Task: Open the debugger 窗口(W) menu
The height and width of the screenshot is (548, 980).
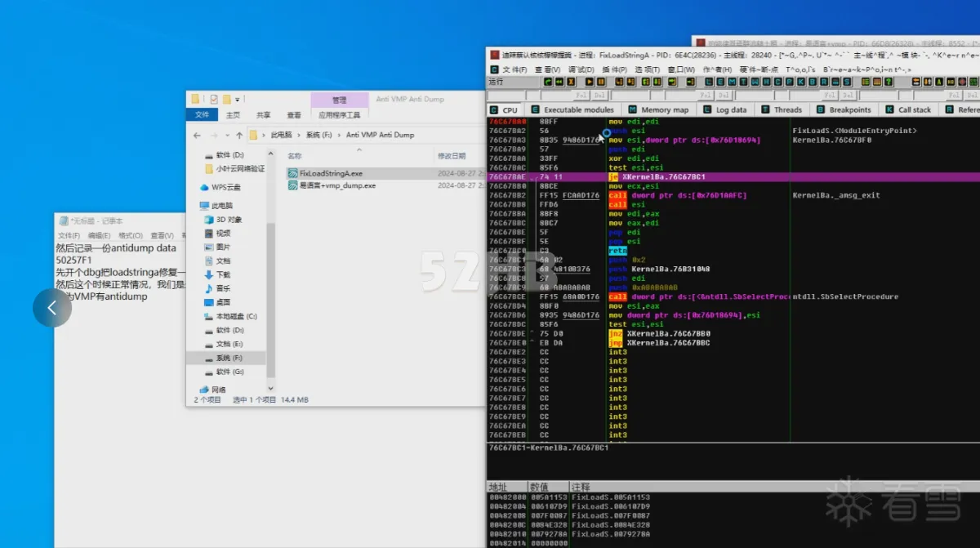Action: [x=681, y=69]
